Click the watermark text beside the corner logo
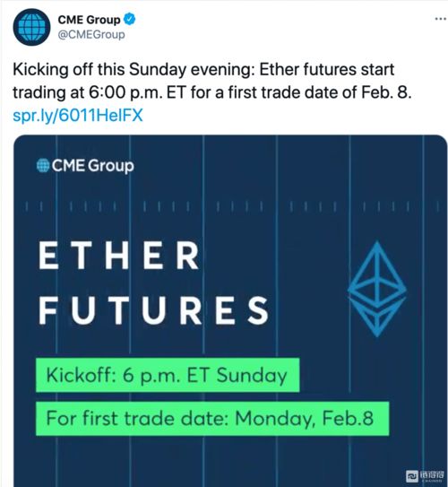448x487 pixels. click(432, 475)
